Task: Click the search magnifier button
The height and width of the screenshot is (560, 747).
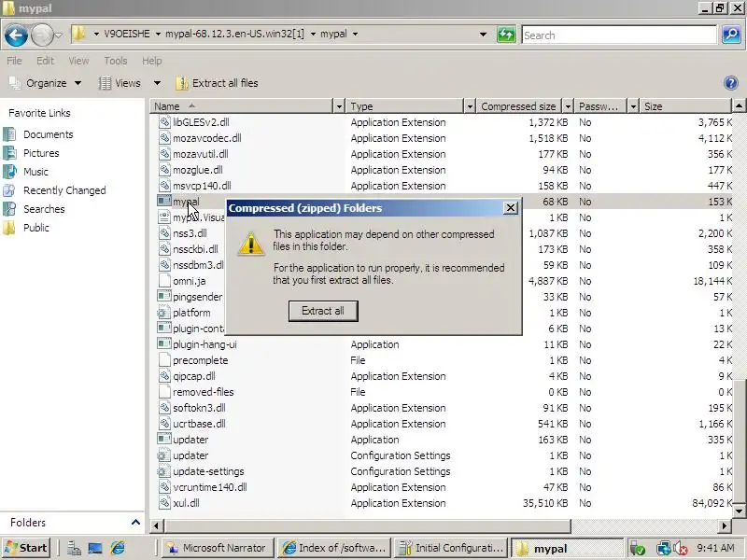Action: [731, 35]
